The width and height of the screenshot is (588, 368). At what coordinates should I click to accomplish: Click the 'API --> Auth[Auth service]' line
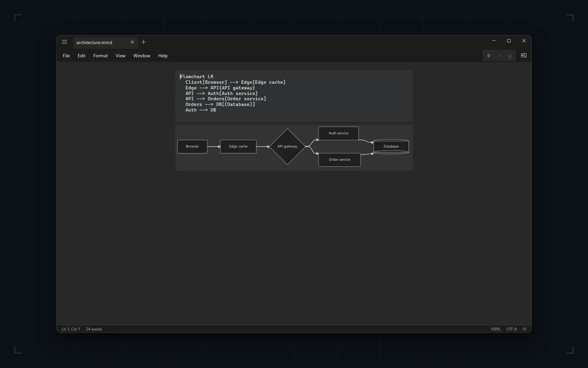[222, 93]
